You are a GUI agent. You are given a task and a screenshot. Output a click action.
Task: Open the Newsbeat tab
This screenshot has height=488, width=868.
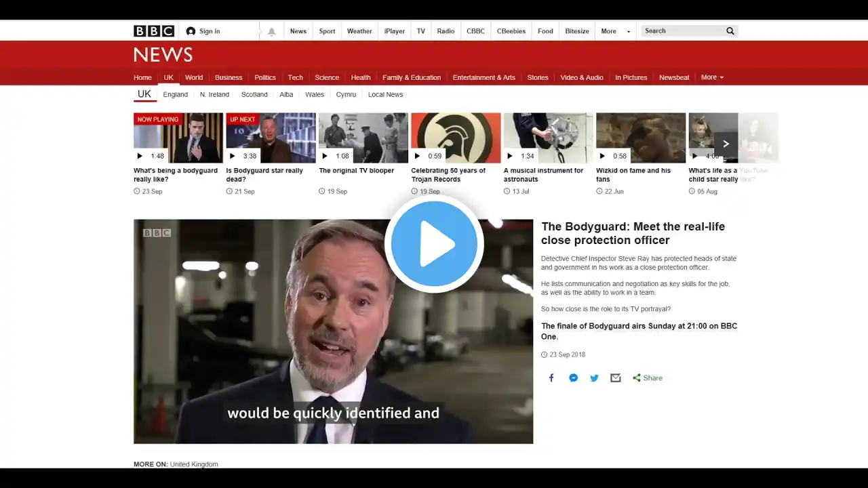coord(674,77)
